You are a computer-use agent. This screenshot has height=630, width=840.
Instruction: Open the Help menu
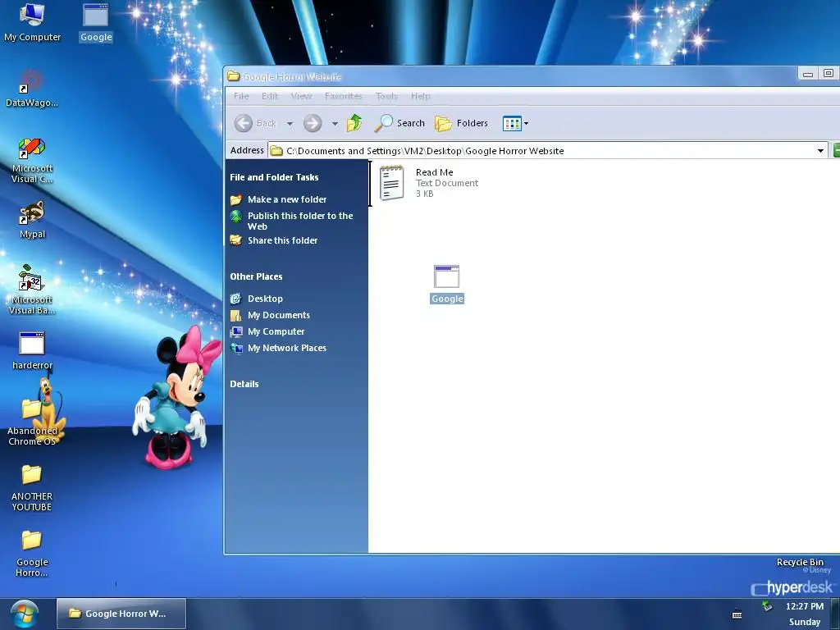click(421, 96)
